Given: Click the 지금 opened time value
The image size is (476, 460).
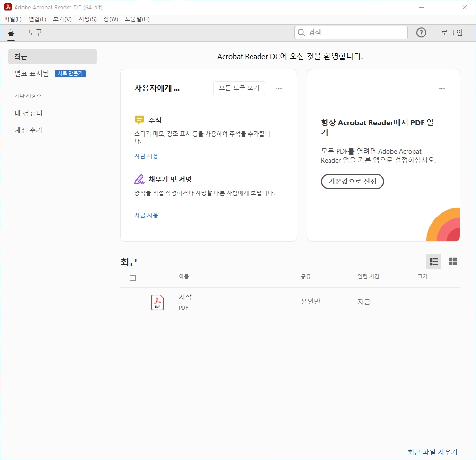Looking at the screenshot, I should 363,302.
